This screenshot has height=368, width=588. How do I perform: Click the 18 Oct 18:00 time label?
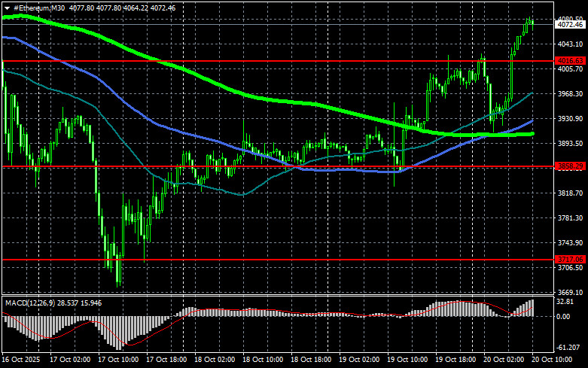point(311,360)
